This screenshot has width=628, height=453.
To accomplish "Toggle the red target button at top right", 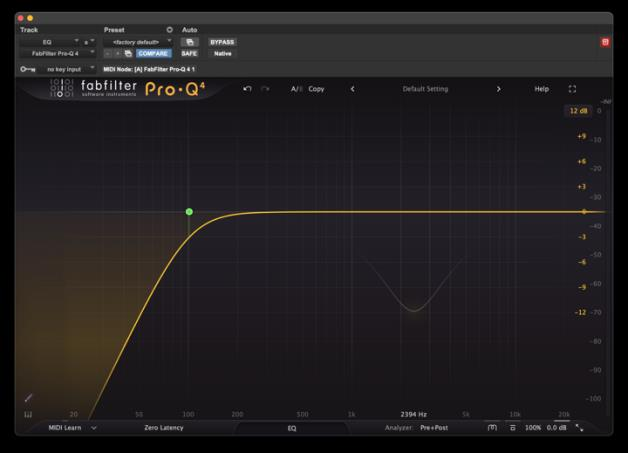I will click(x=605, y=42).
